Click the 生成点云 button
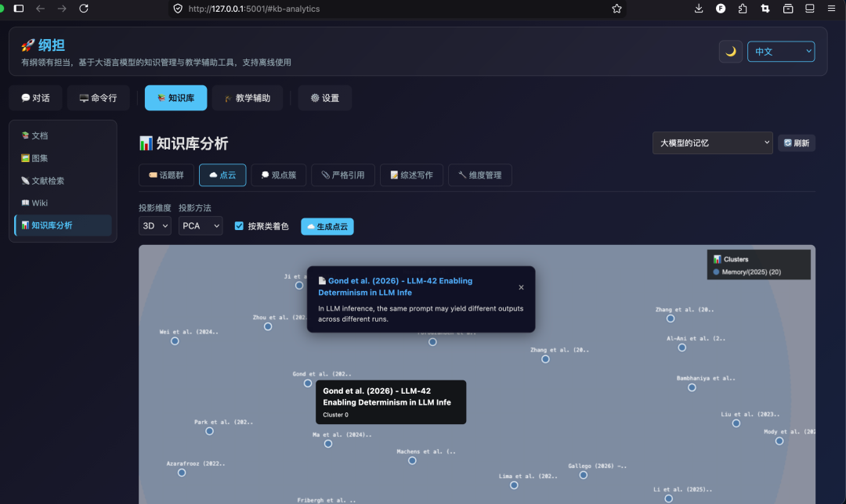This screenshot has height=504, width=846. pos(327,226)
